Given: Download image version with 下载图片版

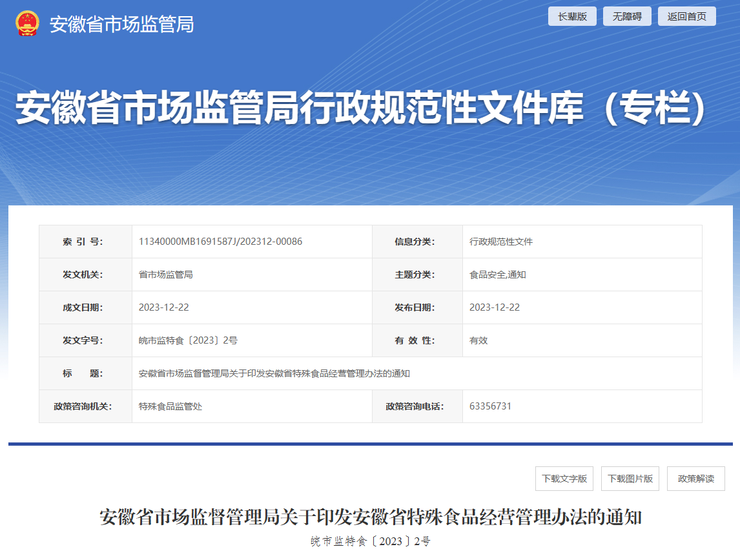Looking at the screenshot, I should [x=630, y=479].
